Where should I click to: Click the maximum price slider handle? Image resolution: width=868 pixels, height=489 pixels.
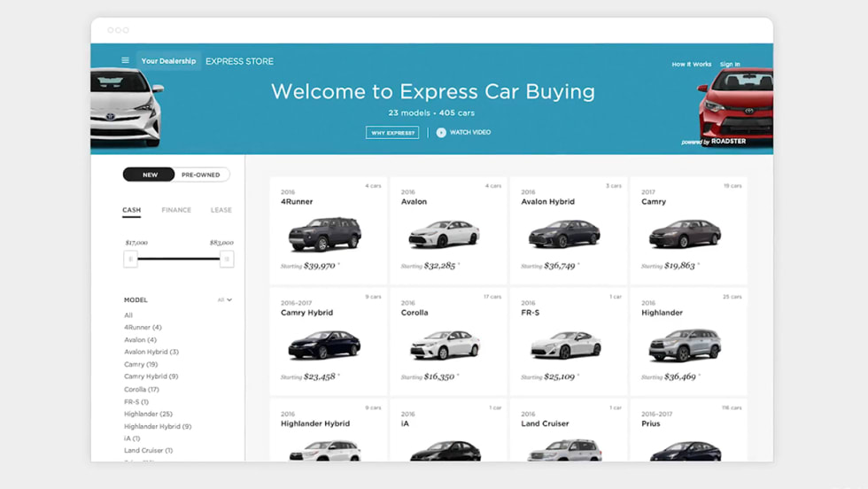tap(227, 259)
